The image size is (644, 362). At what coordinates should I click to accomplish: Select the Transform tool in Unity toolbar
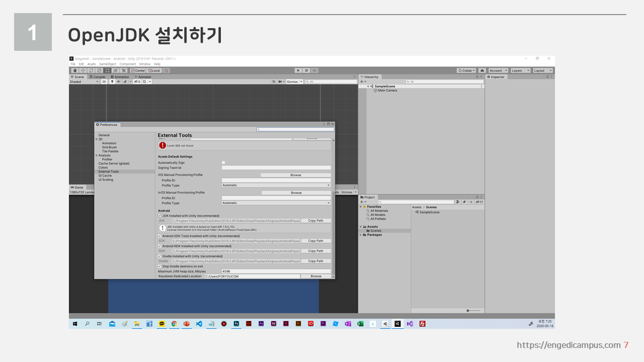[115, 70]
